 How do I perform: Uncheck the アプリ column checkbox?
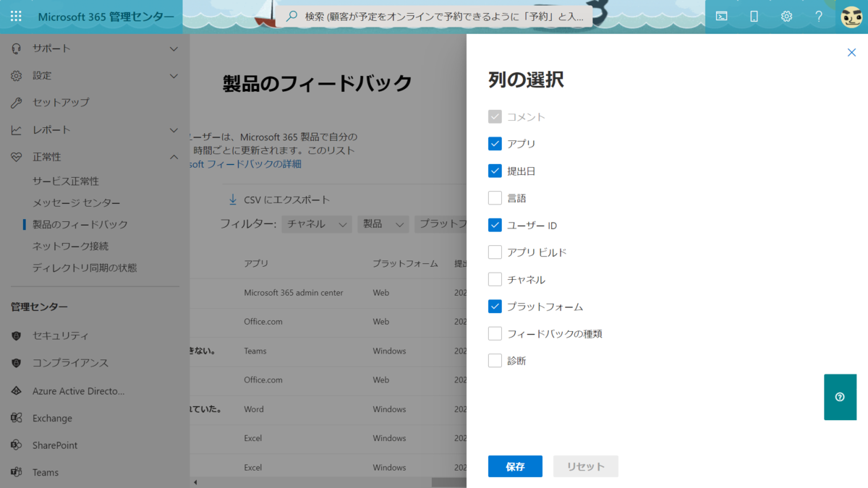(x=495, y=144)
